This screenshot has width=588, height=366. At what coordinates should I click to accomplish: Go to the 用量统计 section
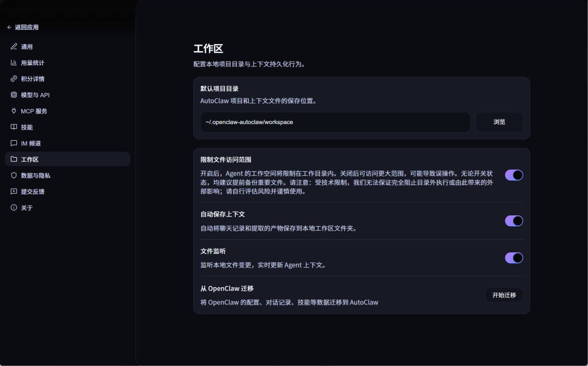click(68, 63)
